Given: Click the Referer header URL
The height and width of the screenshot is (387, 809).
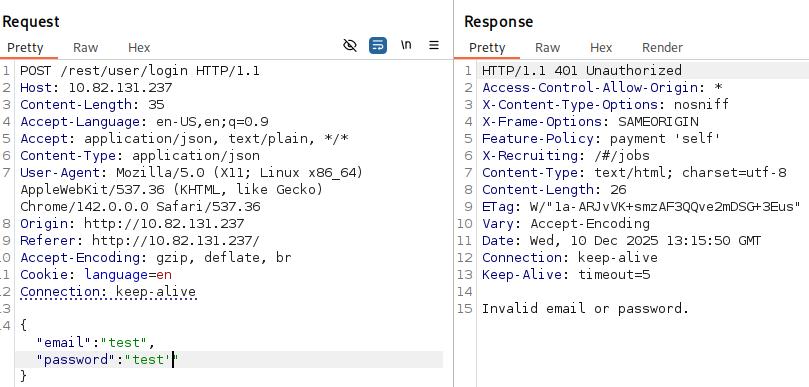Looking at the screenshot, I should [176, 241].
